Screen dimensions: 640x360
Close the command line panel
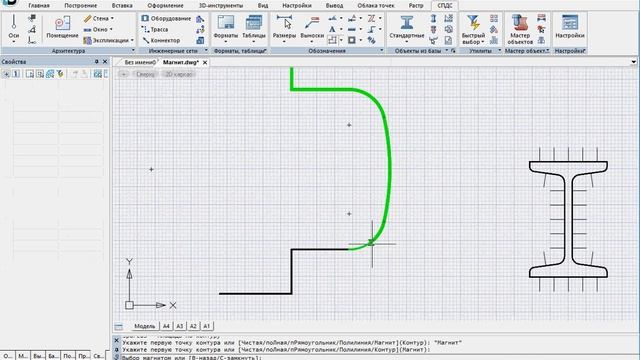coord(116,340)
